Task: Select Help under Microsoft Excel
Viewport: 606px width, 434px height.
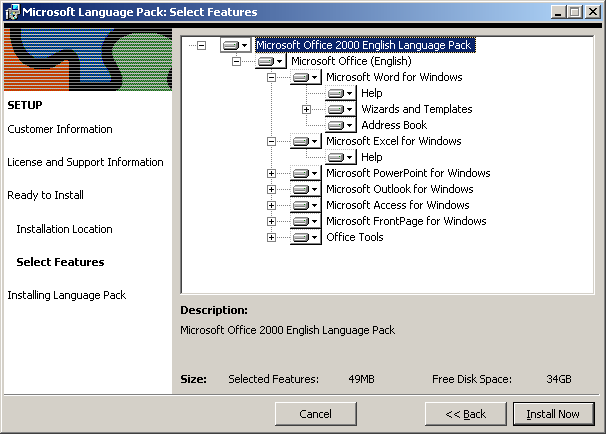Action: coord(372,157)
